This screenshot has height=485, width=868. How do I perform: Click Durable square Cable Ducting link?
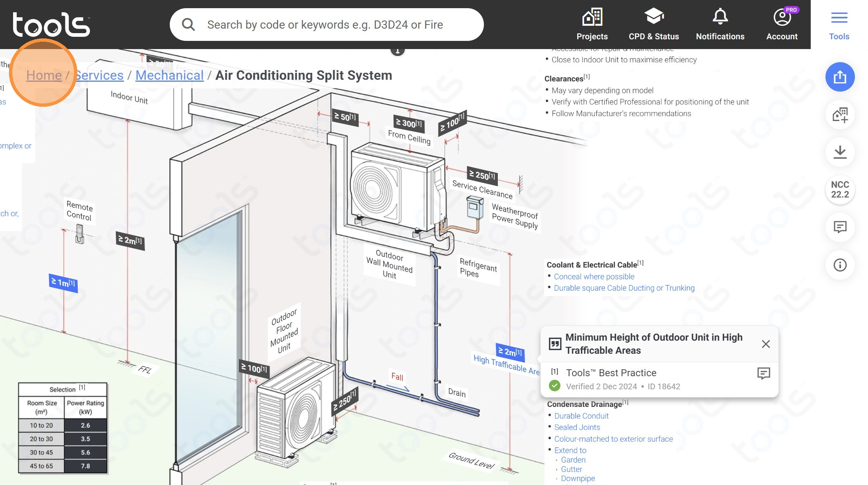pyautogui.click(x=624, y=288)
